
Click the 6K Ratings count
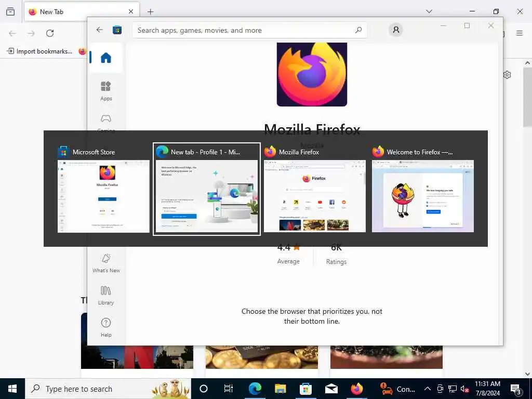[x=336, y=254]
